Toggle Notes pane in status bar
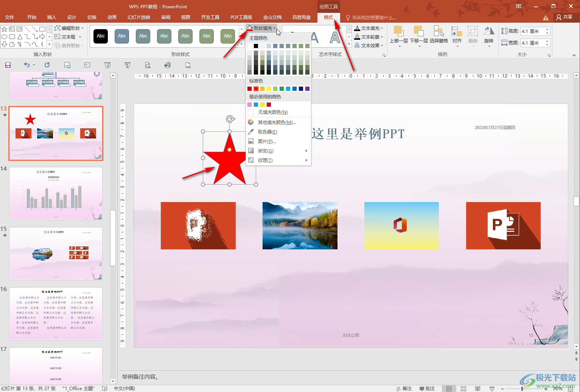Screen dimensions: 580x392 404,389
